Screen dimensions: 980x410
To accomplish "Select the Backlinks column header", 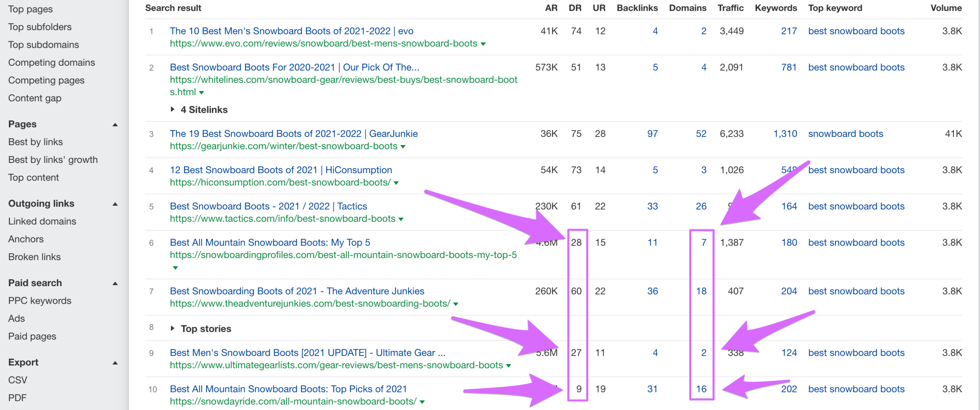I will pyautogui.click(x=637, y=8).
